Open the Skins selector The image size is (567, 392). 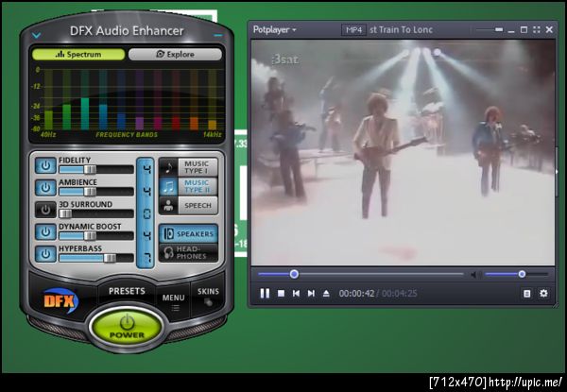pos(208,296)
